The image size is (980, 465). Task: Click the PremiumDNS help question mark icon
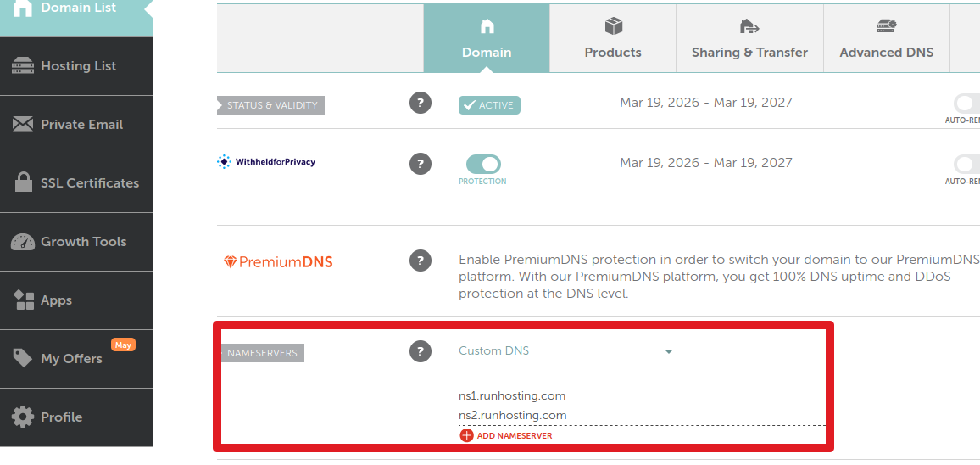420,261
